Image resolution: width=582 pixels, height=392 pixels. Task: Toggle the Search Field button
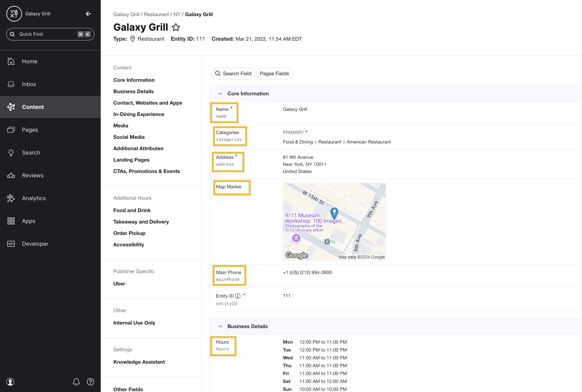click(233, 73)
